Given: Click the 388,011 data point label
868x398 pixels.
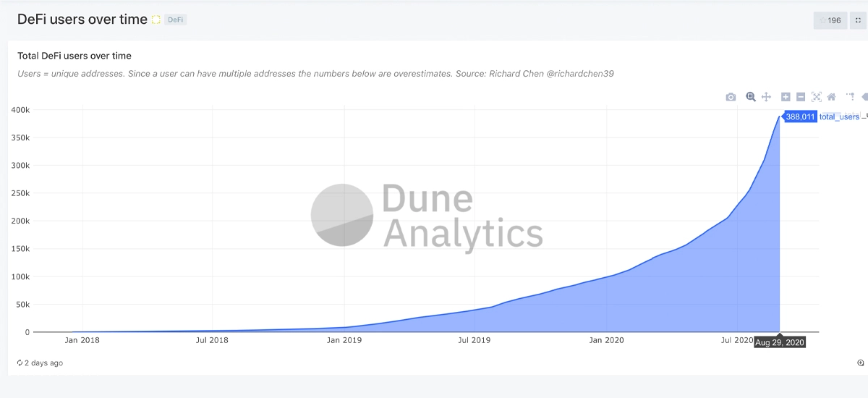Looking at the screenshot, I should pos(799,117).
